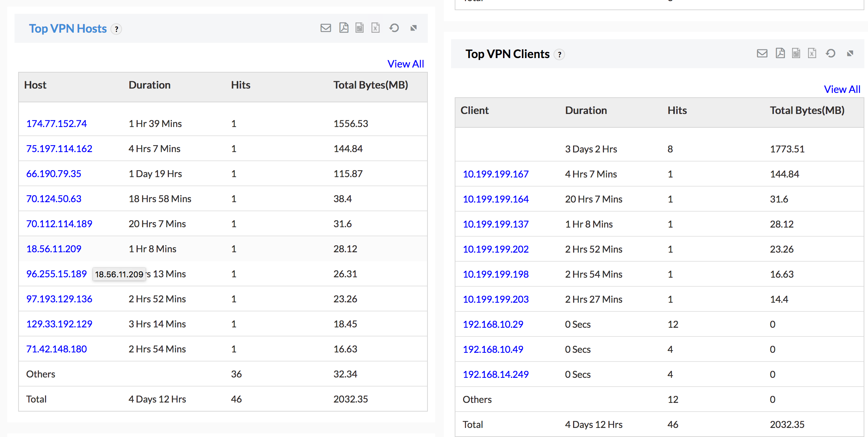Refresh the Top VPN Clients widget
Image resolution: width=868 pixels, height=437 pixels.
click(x=831, y=53)
